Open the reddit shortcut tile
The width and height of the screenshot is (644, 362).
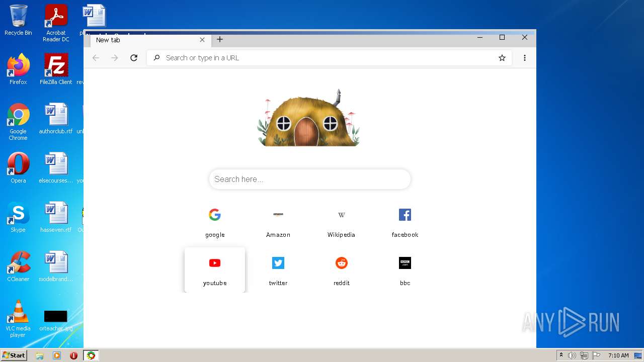click(x=342, y=270)
